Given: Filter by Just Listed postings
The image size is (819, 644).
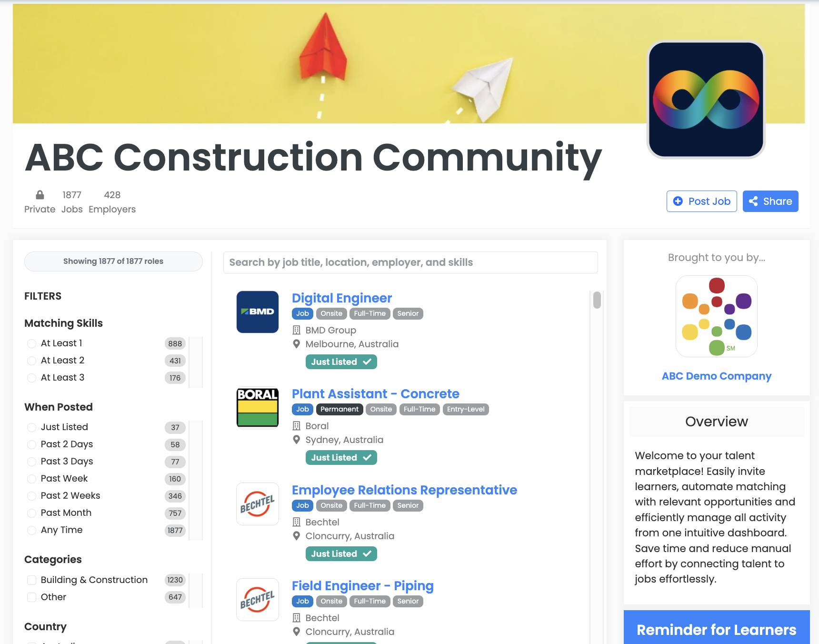Looking at the screenshot, I should coord(32,427).
